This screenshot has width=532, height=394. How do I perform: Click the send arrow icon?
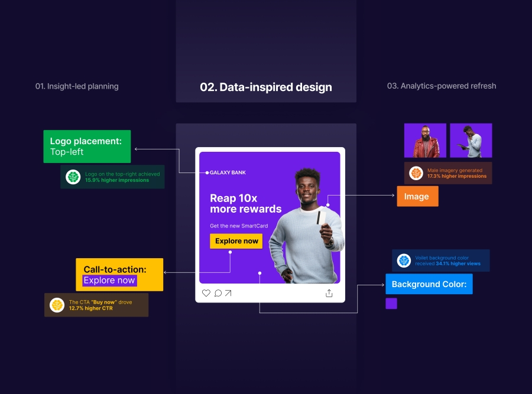point(228,293)
